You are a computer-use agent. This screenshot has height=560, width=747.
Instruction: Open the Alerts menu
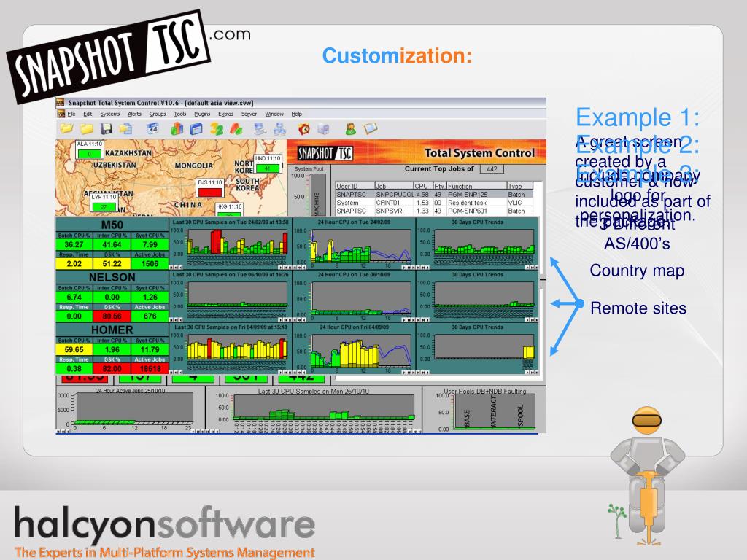(134, 114)
